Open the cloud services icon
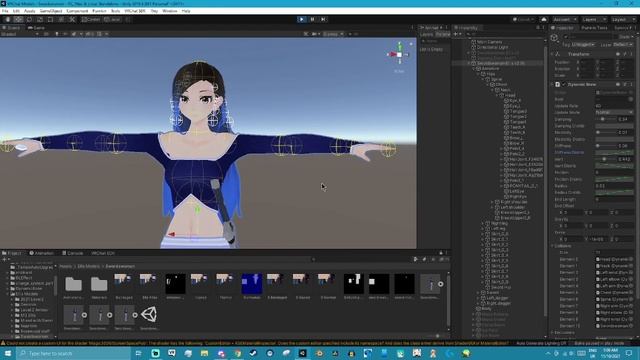The width and height of the screenshot is (640, 360). (544, 19)
